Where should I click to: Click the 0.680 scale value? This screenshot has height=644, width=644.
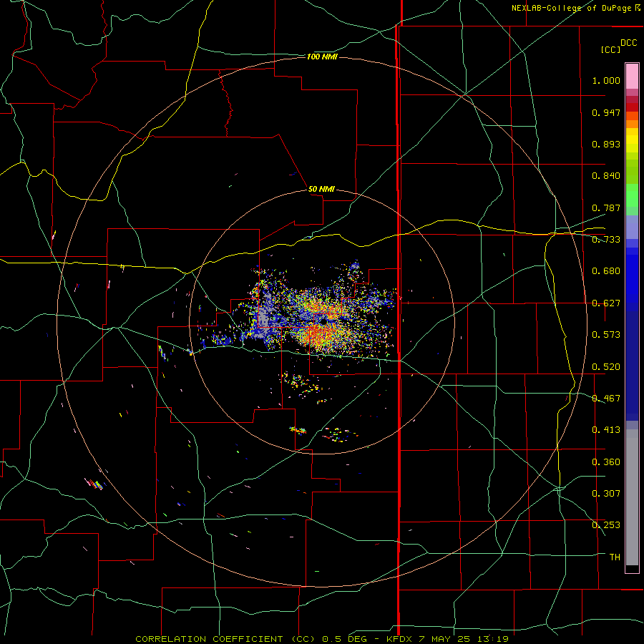606,271
